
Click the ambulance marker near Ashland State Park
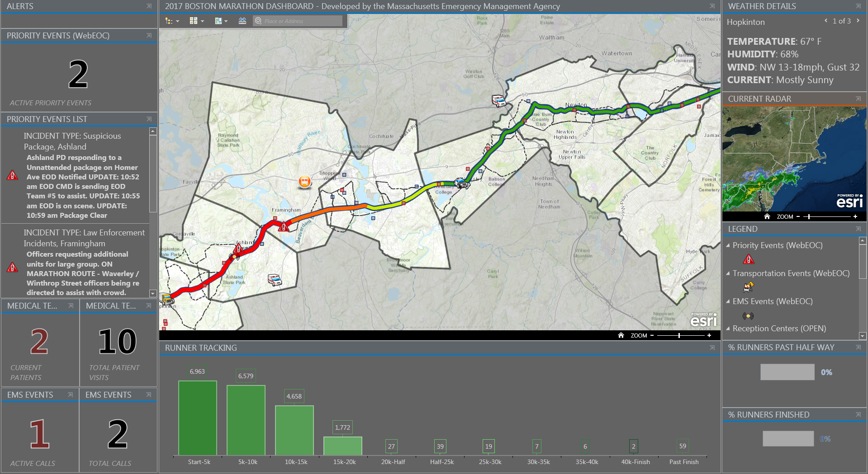tap(275, 280)
